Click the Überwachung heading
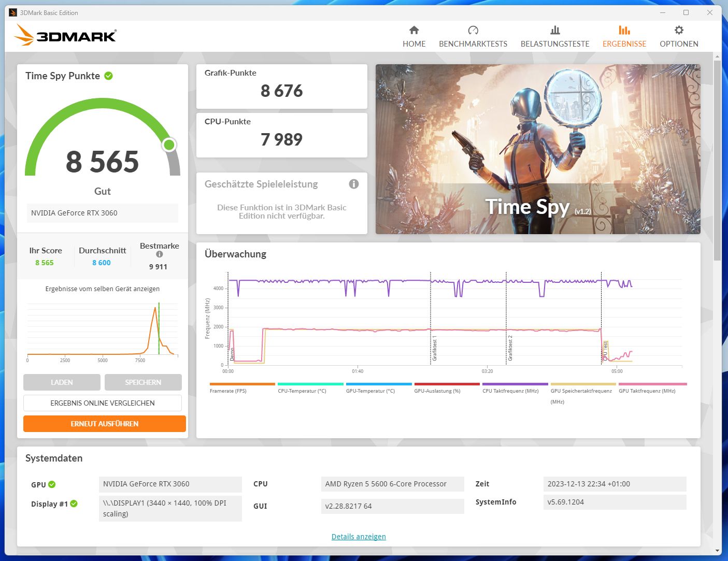This screenshot has height=561, width=728. tap(235, 254)
